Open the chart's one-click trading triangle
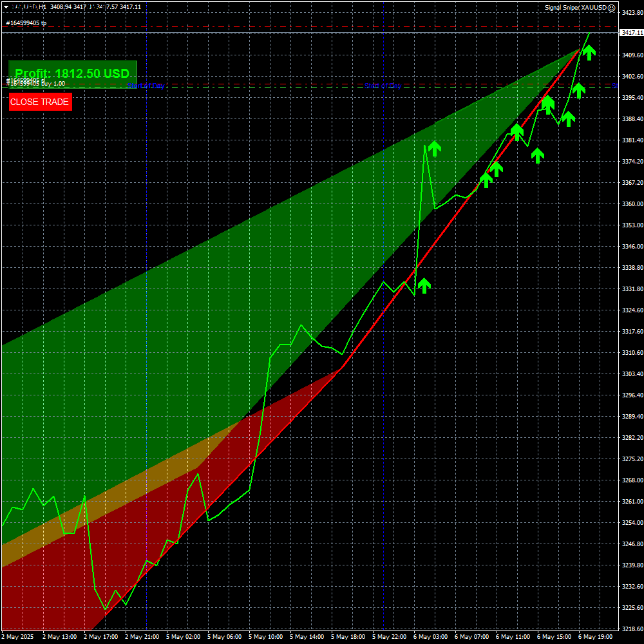644x644 pixels. click(6, 7)
